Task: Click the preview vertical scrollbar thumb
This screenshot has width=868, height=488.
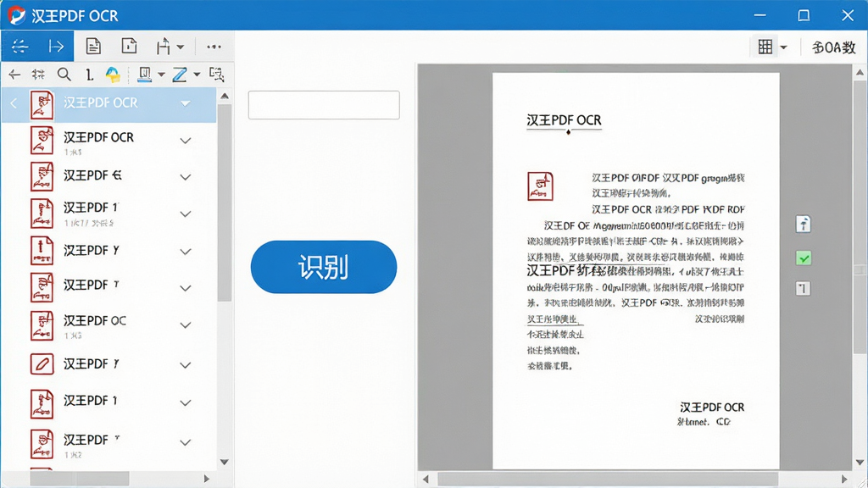Action: [x=860, y=218]
